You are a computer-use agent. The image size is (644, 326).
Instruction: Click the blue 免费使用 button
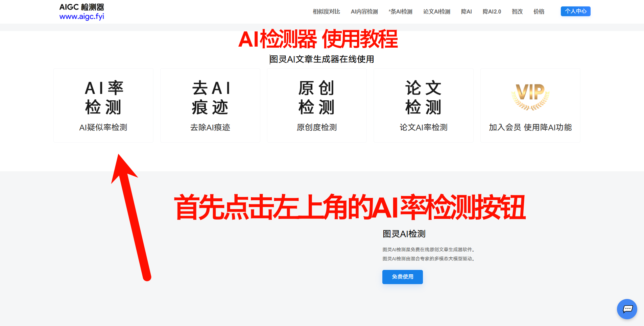[x=402, y=277]
